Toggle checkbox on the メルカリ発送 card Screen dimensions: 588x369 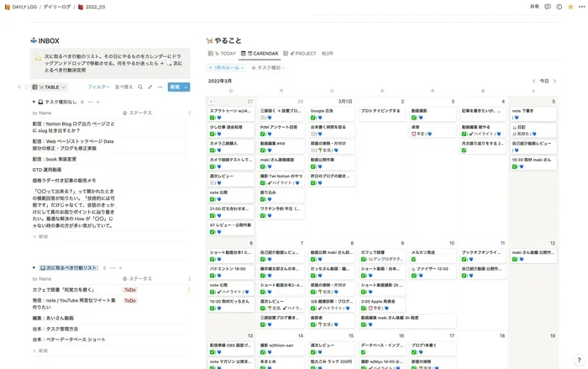[413, 260]
